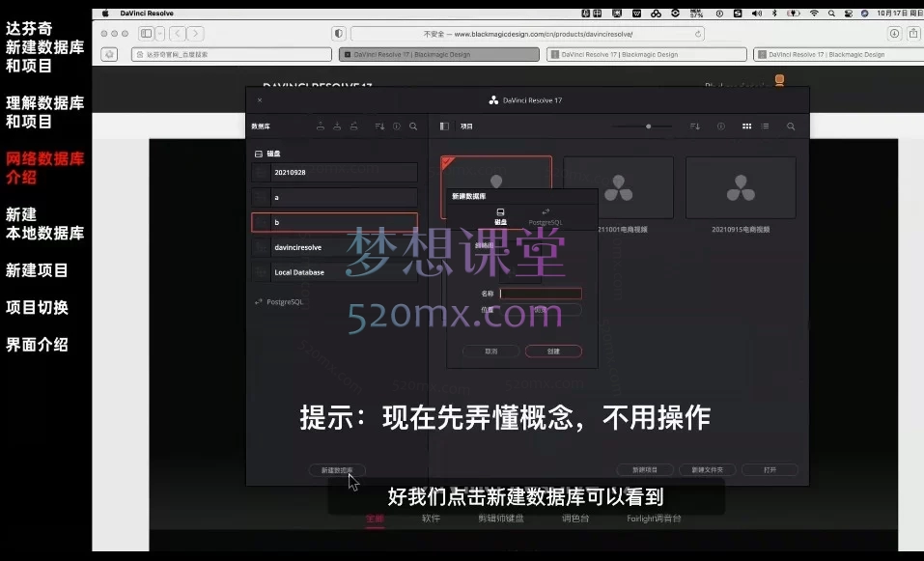The height and width of the screenshot is (561, 924).
Task: Show project info icon in project panel
Action: [720, 126]
